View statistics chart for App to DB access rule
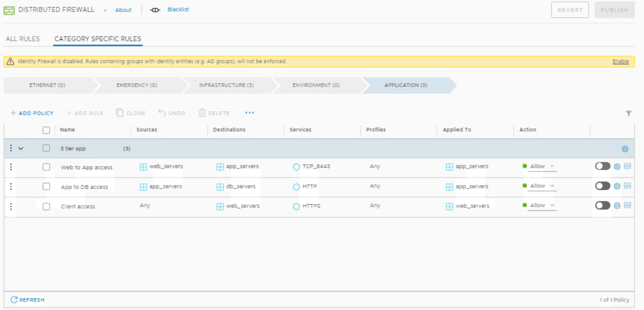The width and height of the screenshot is (644, 310). coord(627,186)
